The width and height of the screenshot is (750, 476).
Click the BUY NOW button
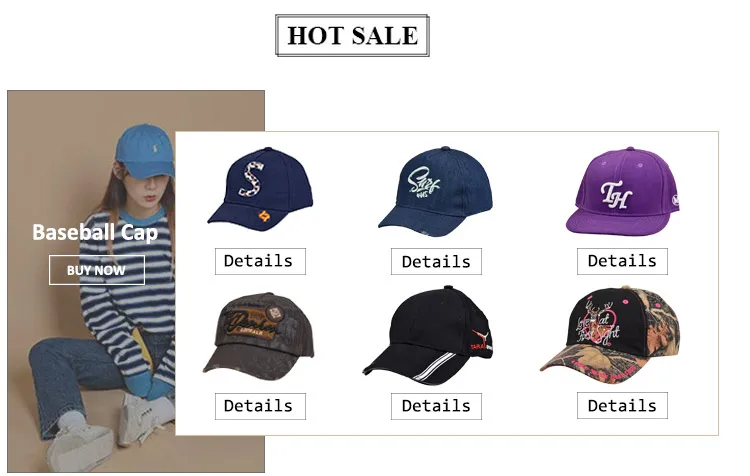click(97, 270)
